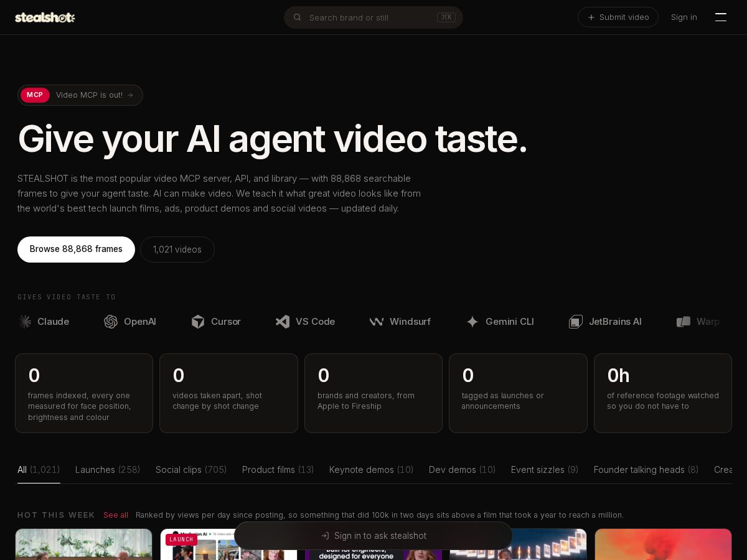Open the Product films (13) tab
Screen dimensions: 747x560
coord(278,470)
